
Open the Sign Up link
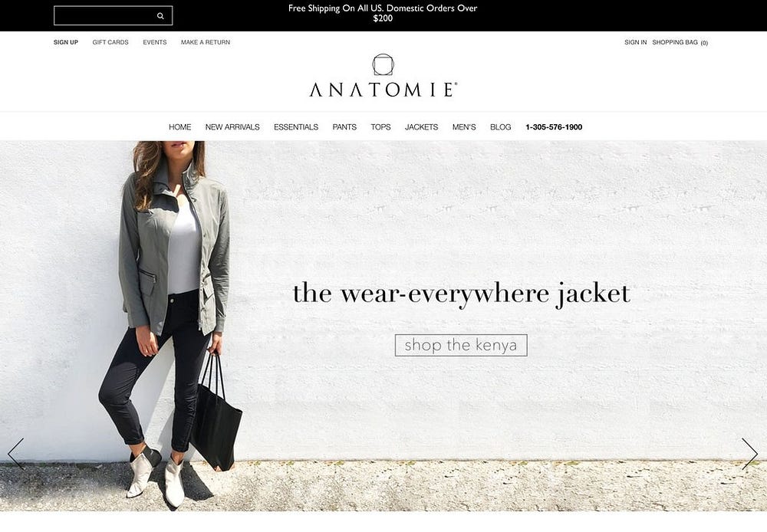(x=65, y=42)
